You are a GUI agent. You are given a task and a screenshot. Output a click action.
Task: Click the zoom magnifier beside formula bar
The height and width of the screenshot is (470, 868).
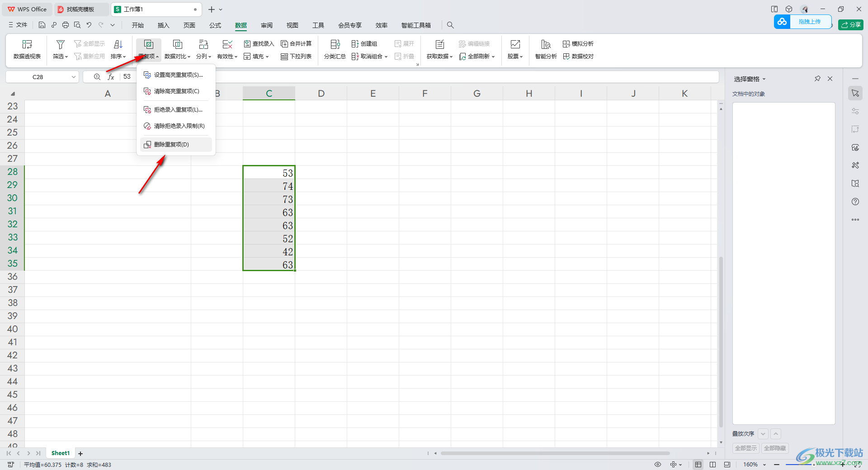click(97, 77)
